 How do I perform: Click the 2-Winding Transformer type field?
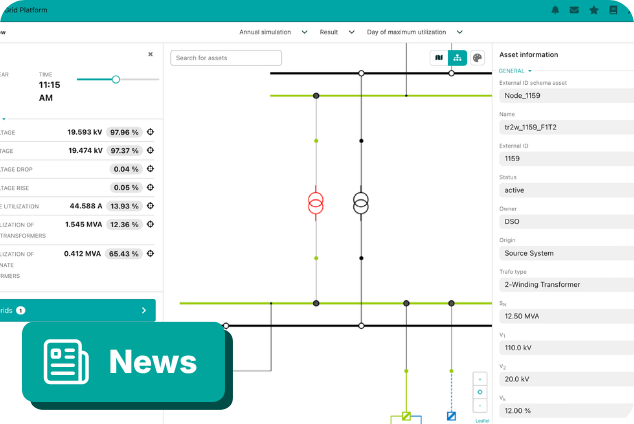566,285
